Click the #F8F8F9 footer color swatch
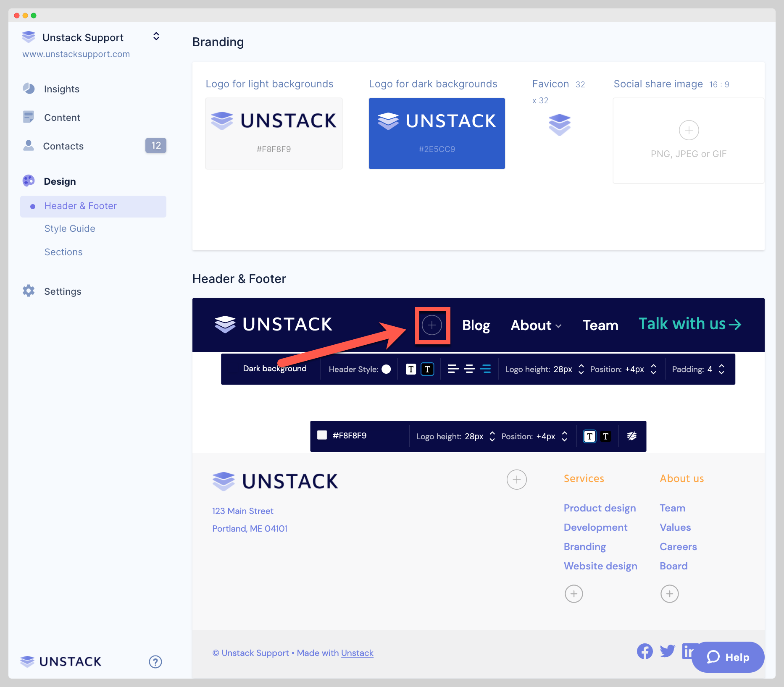 (322, 435)
